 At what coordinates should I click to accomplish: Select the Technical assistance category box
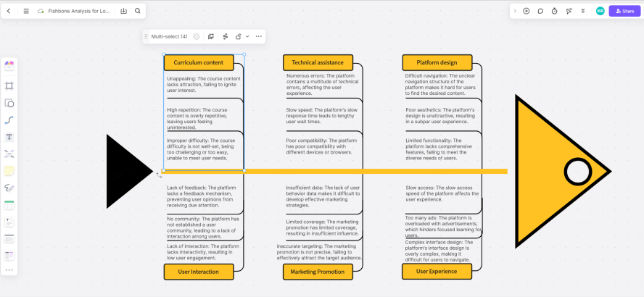(318, 62)
